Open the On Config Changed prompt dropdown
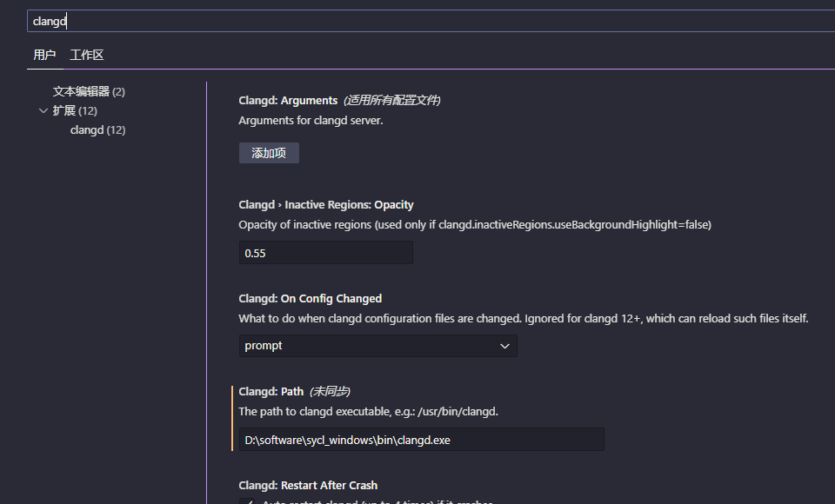 tap(378, 346)
